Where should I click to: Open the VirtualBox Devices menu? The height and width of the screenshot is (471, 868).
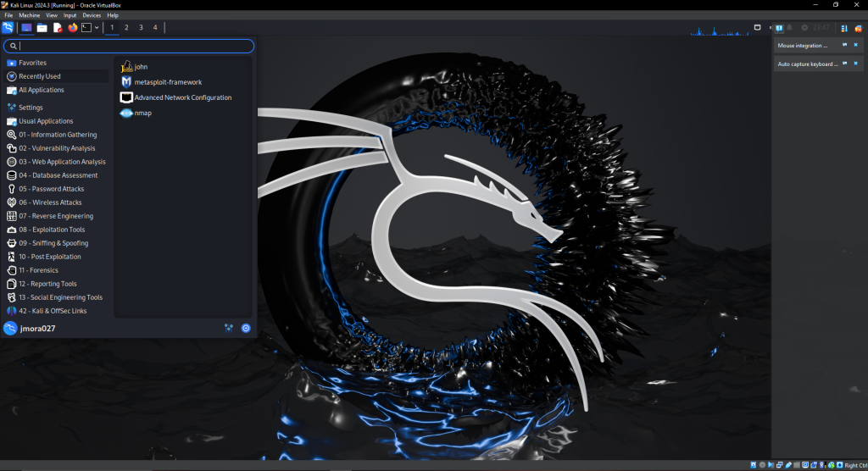coord(92,15)
